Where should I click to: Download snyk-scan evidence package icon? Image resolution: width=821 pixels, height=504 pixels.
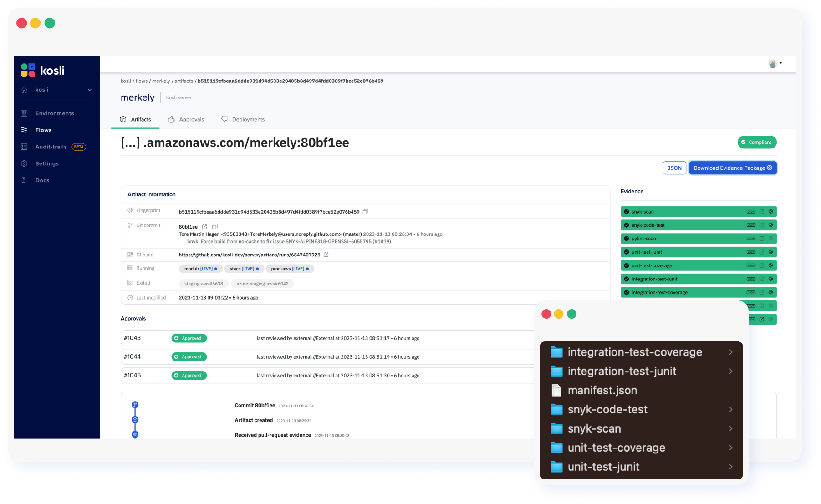(x=771, y=212)
